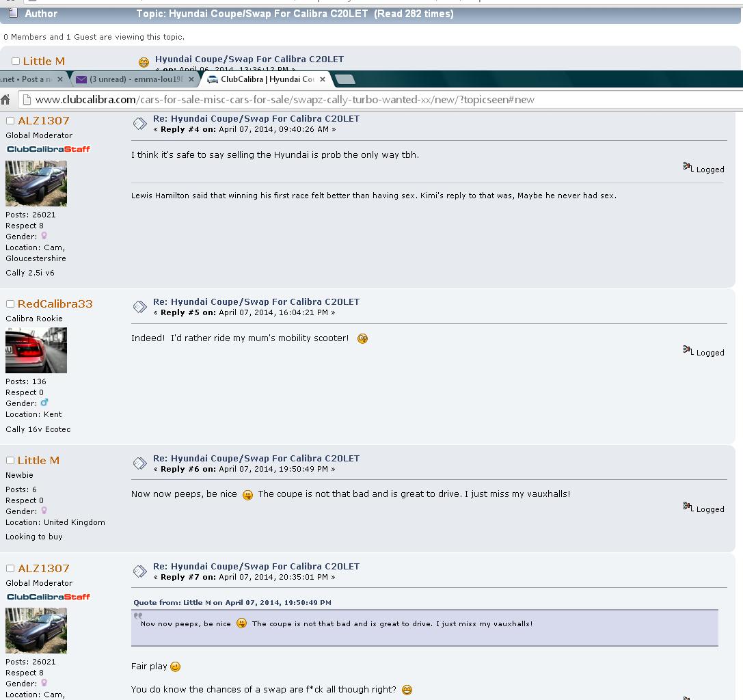The width and height of the screenshot is (743, 700).
Task: Click the post icon beside Reply #6
Action: coord(139,463)
